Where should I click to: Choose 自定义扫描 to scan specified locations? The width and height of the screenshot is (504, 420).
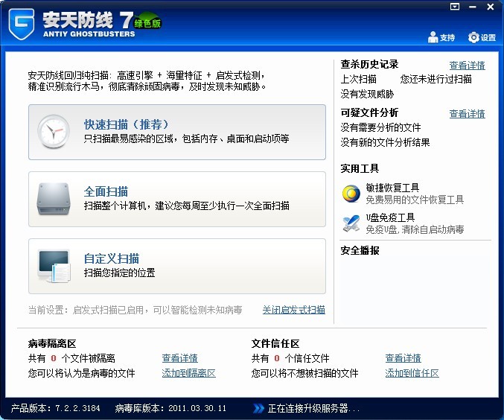tap(111, 258)
